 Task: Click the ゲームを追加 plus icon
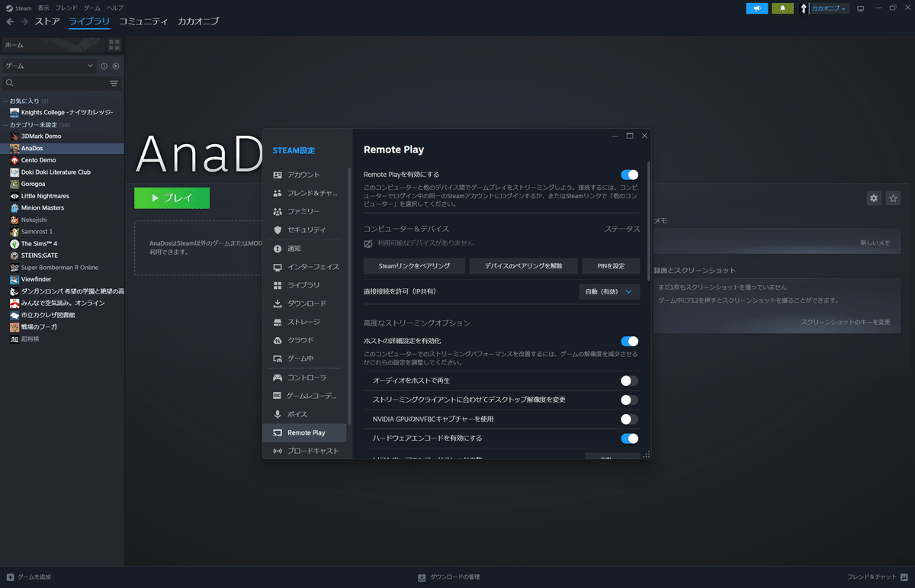10,577
